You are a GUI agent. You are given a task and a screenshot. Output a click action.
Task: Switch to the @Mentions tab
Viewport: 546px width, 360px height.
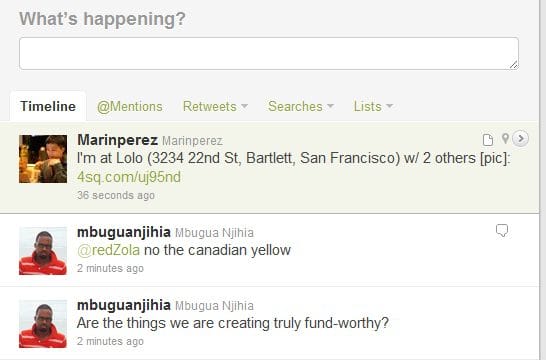click(x=130, y=107)
